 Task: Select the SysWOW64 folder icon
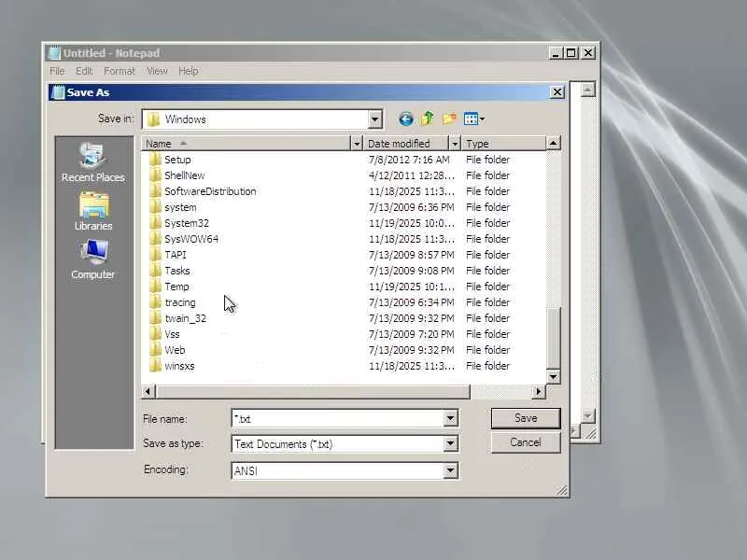[155, 239]
